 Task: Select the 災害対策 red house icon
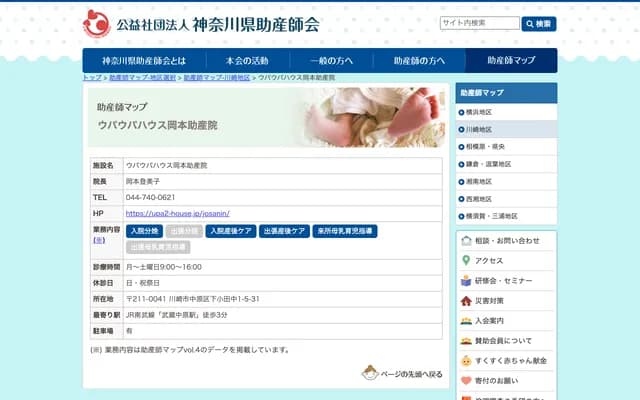pyautogui.click(x=466, y=301)
